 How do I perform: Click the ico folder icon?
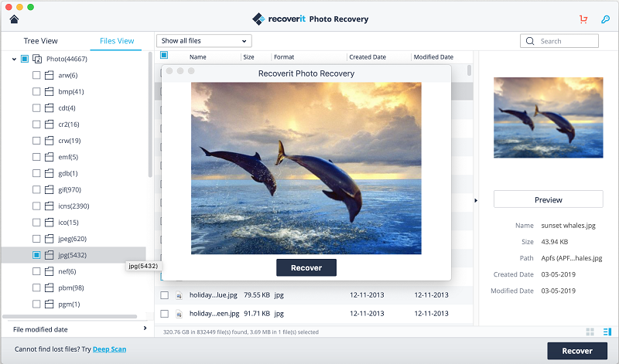[49, 223]
